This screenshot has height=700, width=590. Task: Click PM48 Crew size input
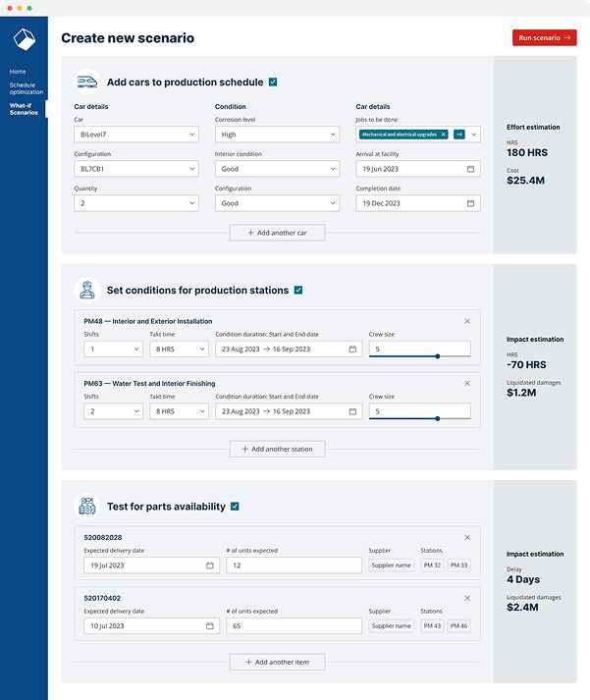420,349
